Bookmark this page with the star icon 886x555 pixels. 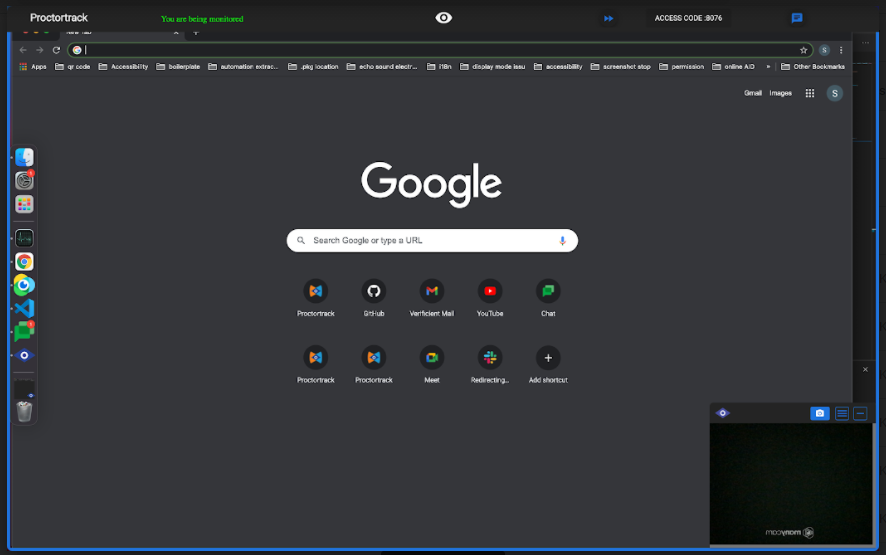coord(804,50)
